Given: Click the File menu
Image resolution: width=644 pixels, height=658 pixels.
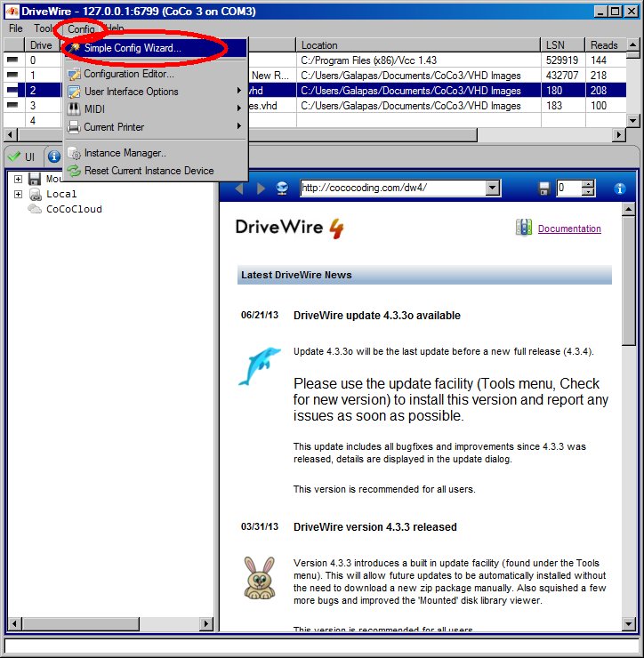Looking at the screenshot, I should pyautogui.click(x=16, y=28).
